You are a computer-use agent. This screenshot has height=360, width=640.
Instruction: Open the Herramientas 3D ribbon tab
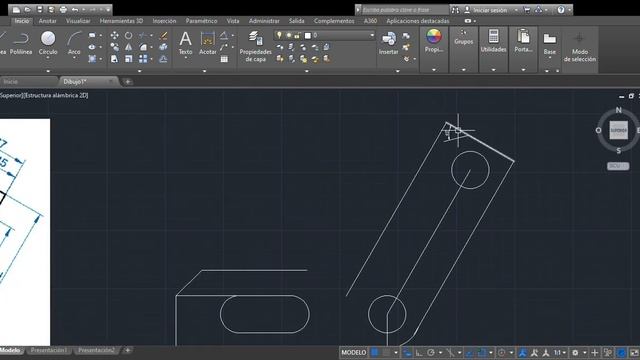[121, 21]
